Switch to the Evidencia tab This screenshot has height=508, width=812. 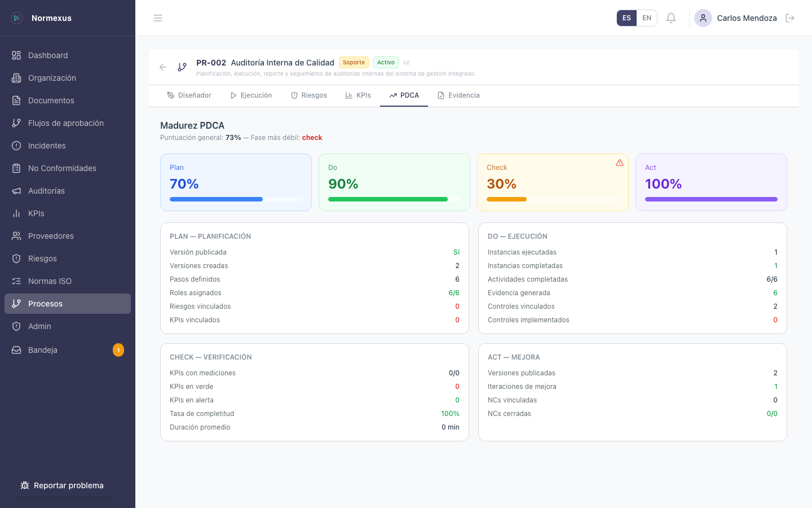click(x=458, y=95)
